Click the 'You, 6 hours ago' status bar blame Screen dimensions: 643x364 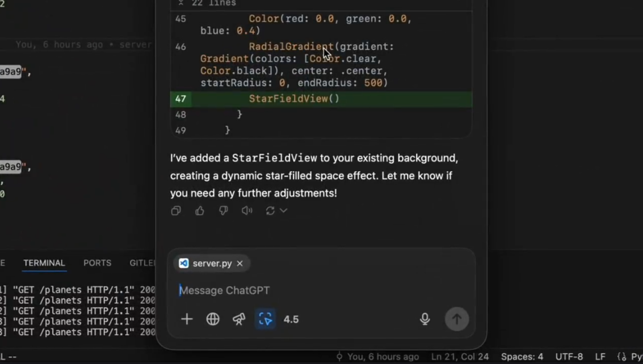point(383,357)
